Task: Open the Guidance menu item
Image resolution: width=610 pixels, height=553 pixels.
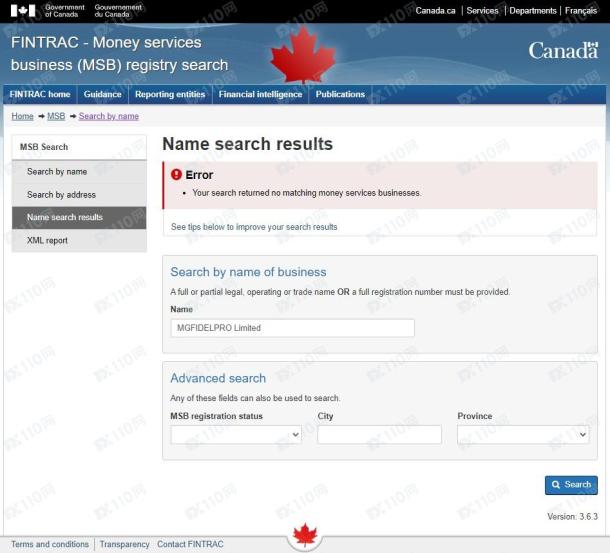Action: pyautogui.click(x=103, y=94)
